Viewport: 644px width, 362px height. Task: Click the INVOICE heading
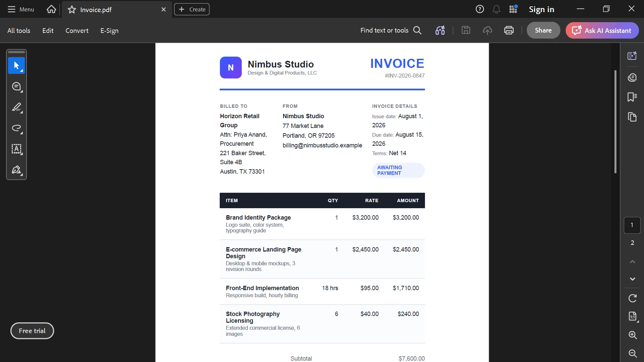tap(397, 63)
